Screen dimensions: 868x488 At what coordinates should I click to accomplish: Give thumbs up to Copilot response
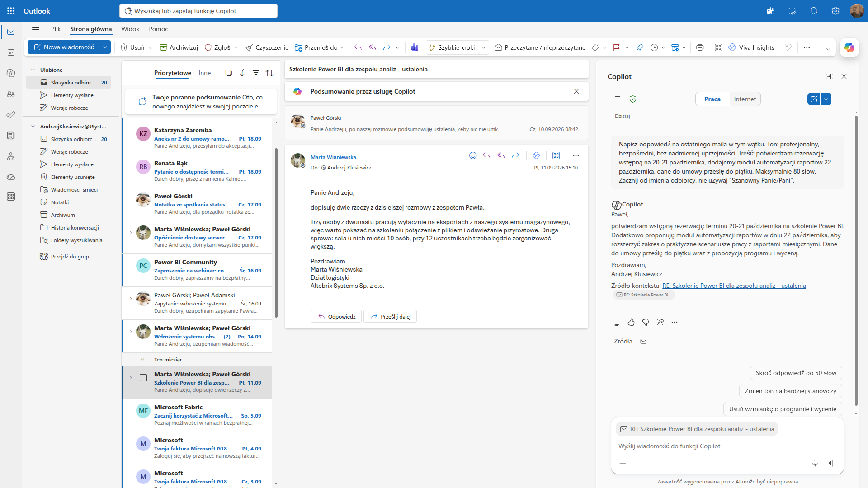[x=631, y=322]
